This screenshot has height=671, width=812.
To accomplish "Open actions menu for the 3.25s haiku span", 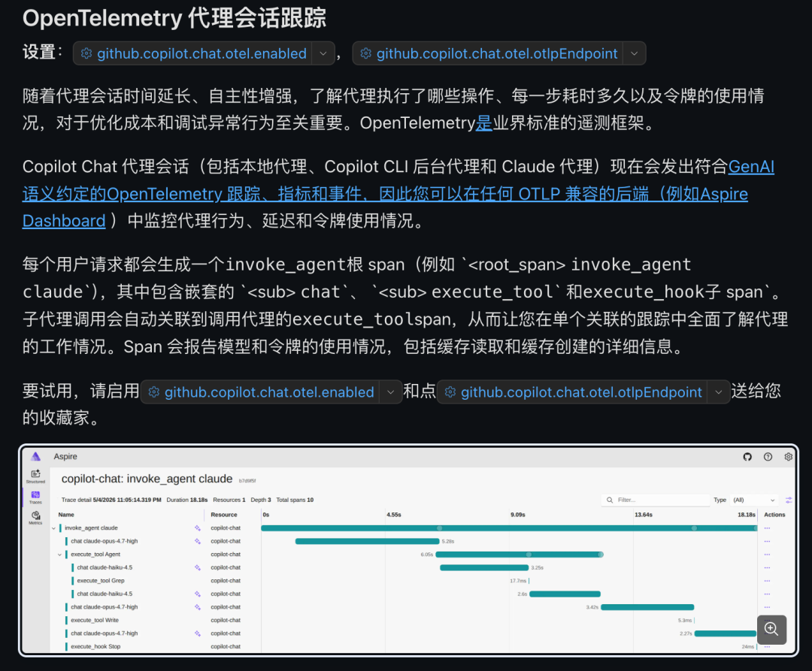I will click(x=767, y=567).
